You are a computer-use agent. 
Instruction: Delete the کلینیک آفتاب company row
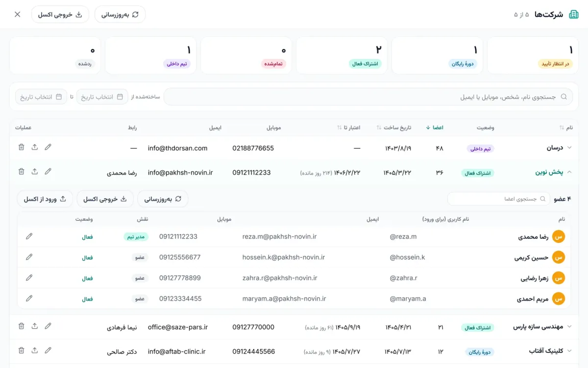pyautogui.click(x=21, y=350)
